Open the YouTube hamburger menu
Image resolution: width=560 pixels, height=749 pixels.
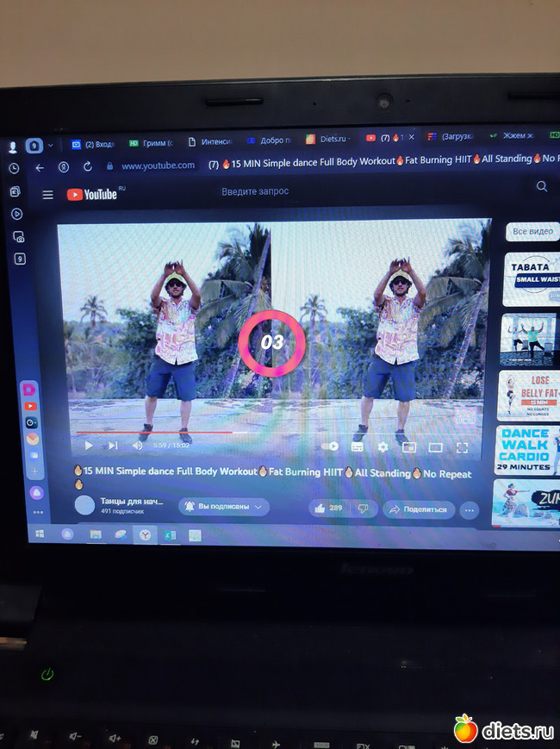47,195
